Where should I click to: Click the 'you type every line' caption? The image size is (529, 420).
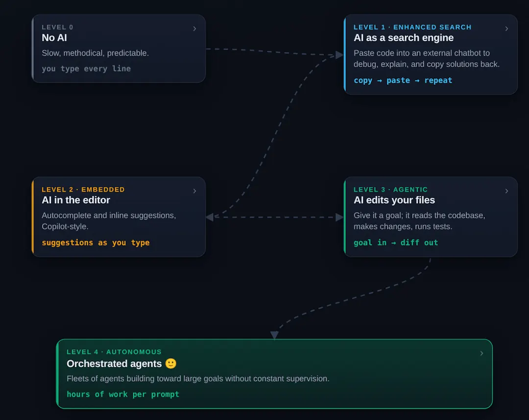pyautogui.click(x=86, y=69)
